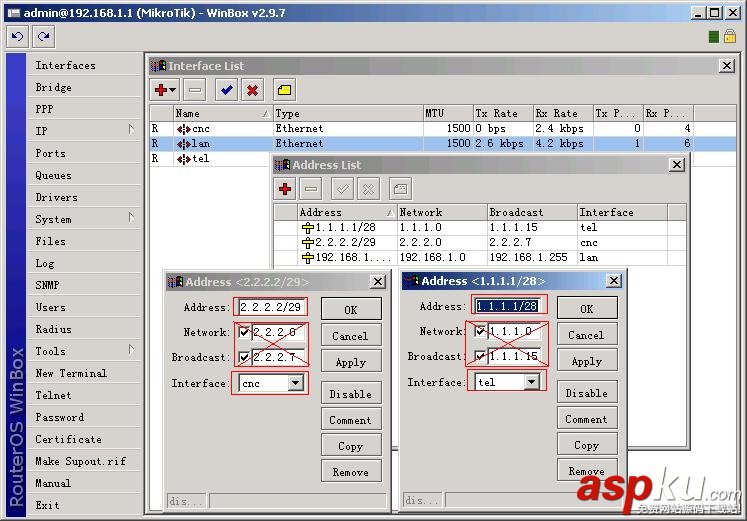Expand the IP submenu
Image resolution: width=747 pixels, height=521 pixels.
pyautogui.click(x=131, y=130)
